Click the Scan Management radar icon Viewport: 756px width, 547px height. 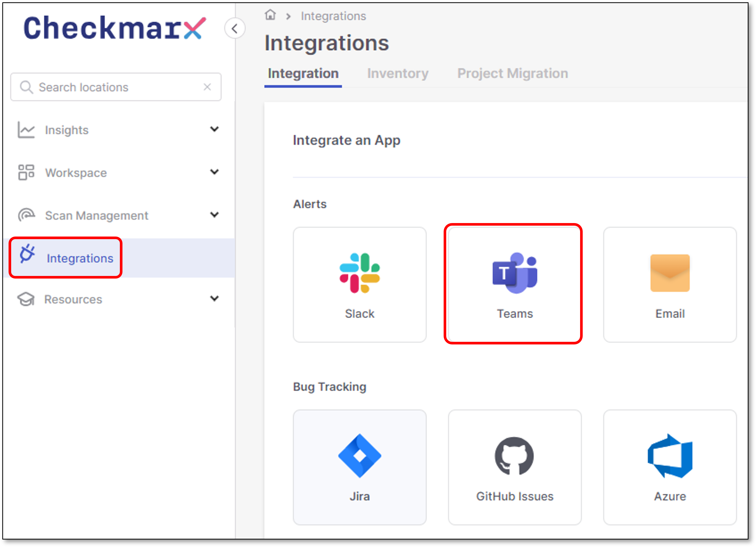(26, 215)
